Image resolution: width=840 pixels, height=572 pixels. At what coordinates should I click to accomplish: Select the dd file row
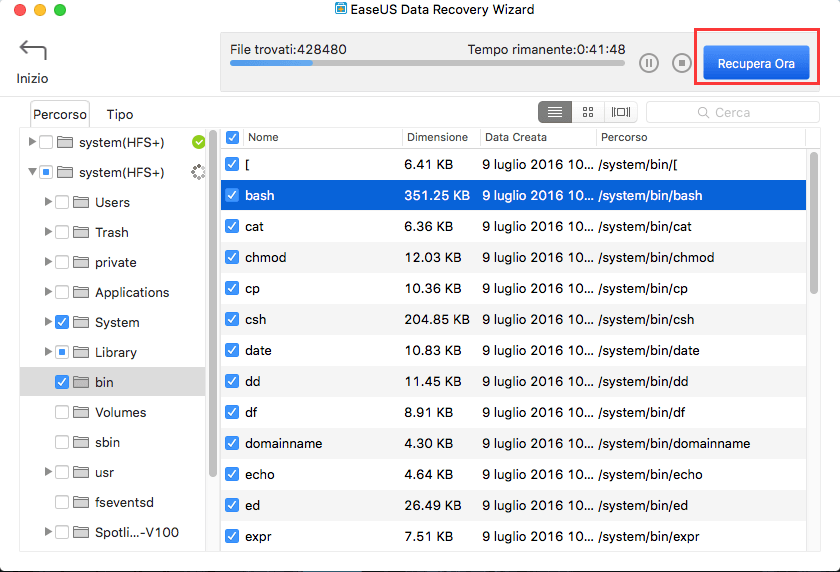pos(513,381)
